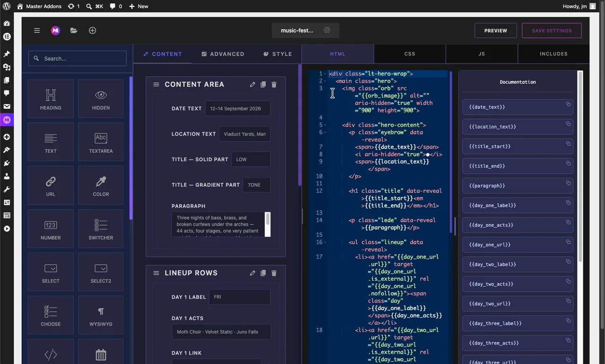Click New in the admin bar
This screenshot has width=605, height=364.
[x=138, y=6]
